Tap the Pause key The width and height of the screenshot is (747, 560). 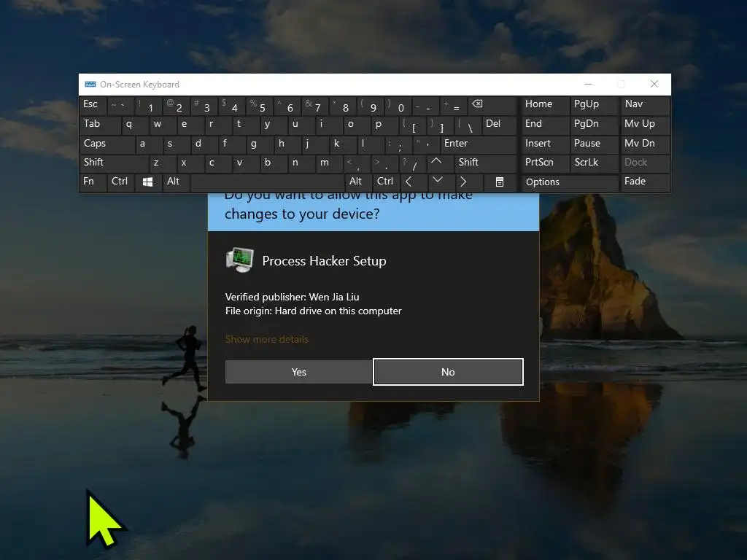(594, 144)
